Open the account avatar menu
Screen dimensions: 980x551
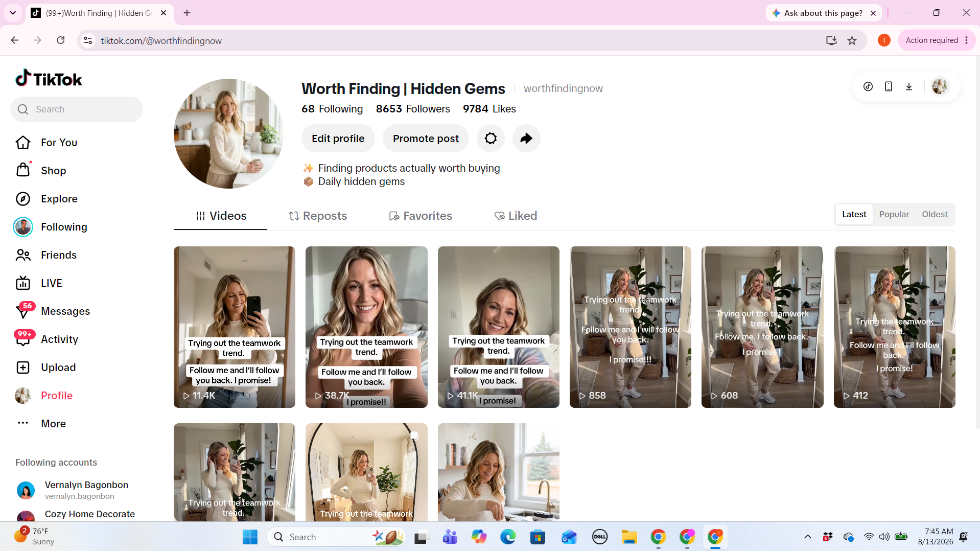940,86
